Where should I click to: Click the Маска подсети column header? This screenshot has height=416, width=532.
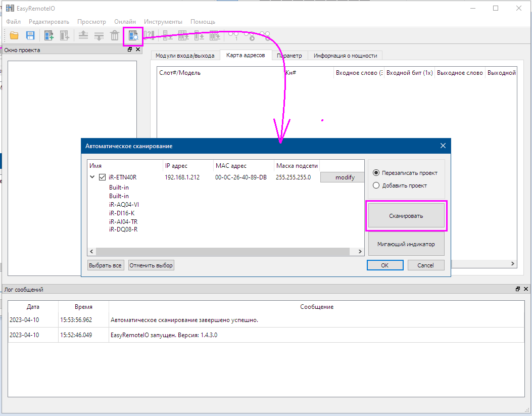tap(297, 166)
